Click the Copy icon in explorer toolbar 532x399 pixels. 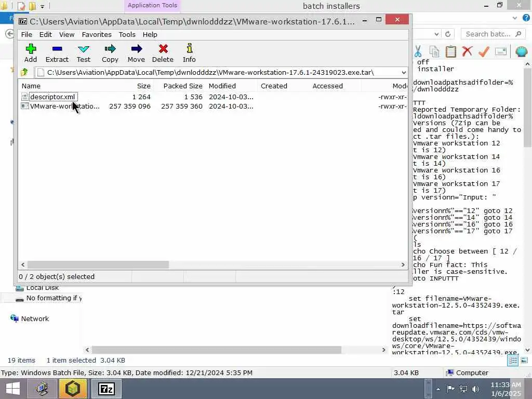pyautogui.click(x=434, y=51)
